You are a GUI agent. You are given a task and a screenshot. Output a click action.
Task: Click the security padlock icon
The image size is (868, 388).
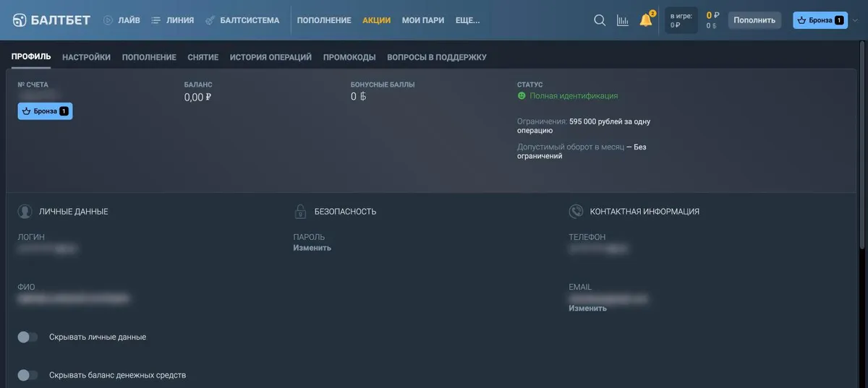300,212
